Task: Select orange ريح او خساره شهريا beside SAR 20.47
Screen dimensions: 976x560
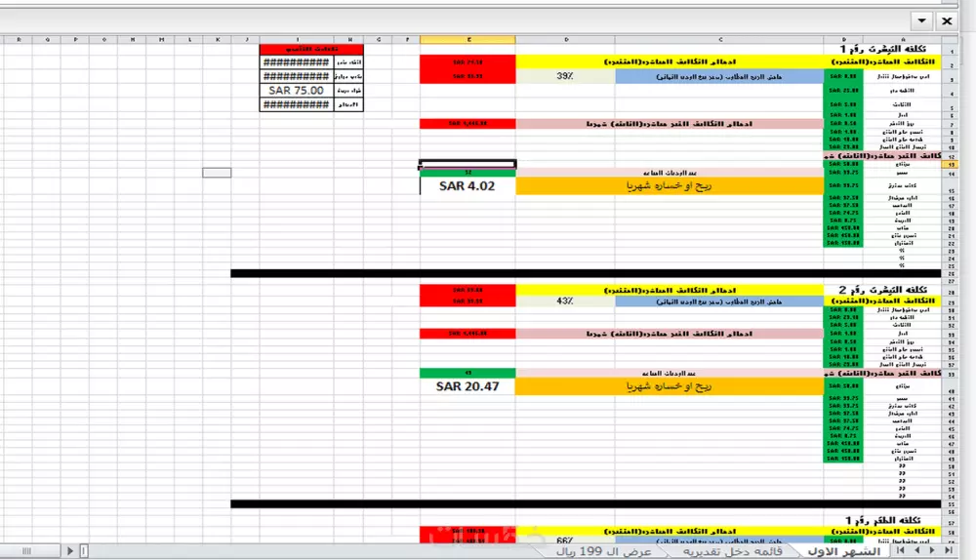Action: point(670,386)
